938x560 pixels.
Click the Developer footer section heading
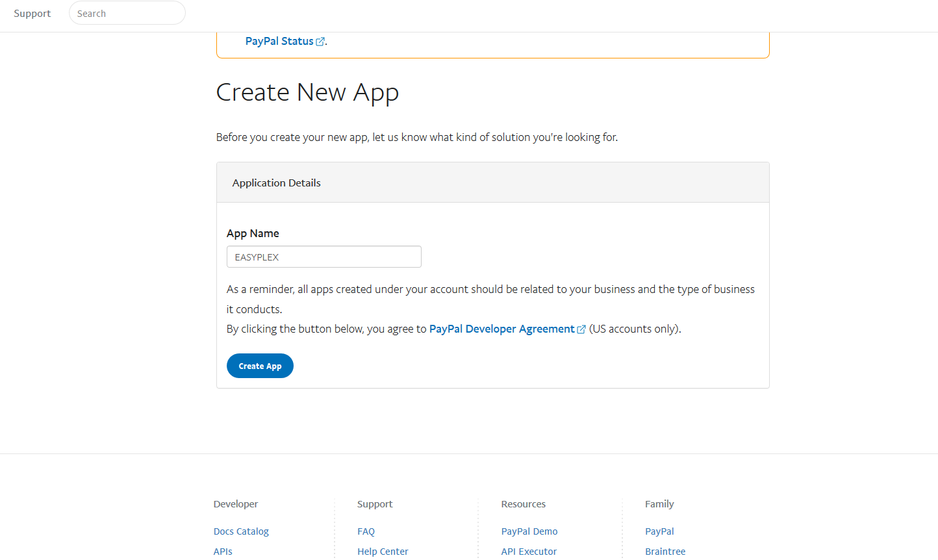235,503
